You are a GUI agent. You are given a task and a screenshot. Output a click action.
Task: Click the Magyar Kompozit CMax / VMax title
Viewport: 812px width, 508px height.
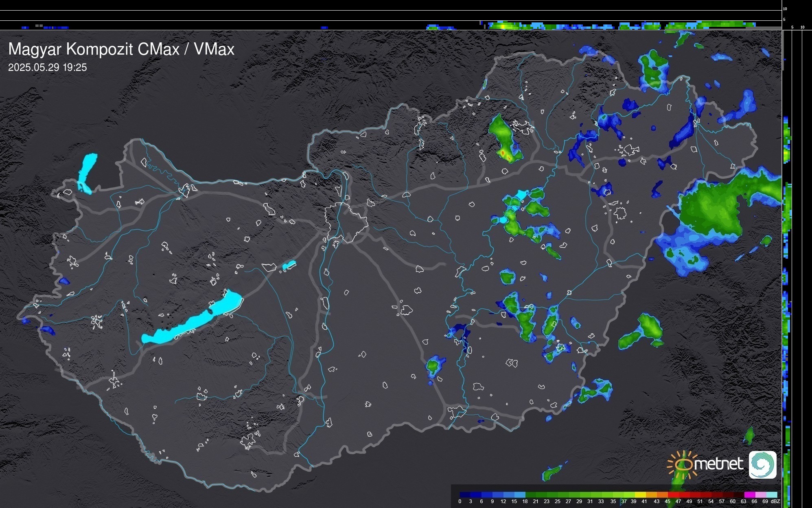(121, 49)
